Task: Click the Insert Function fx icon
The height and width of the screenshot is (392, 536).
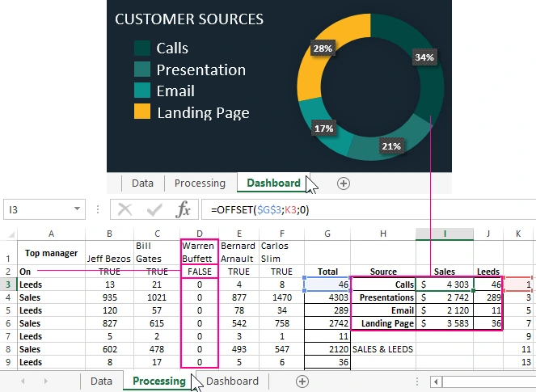Action: pos(184,209)
